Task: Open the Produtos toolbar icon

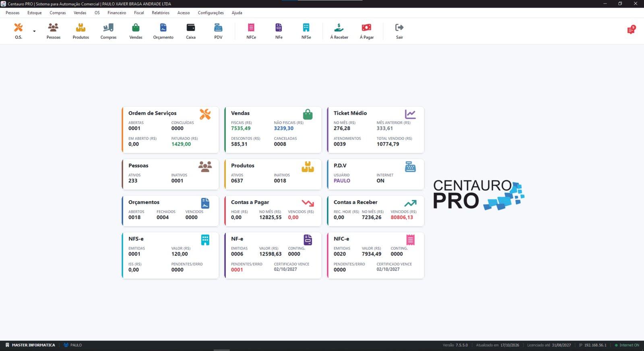Action: point(81,31)
